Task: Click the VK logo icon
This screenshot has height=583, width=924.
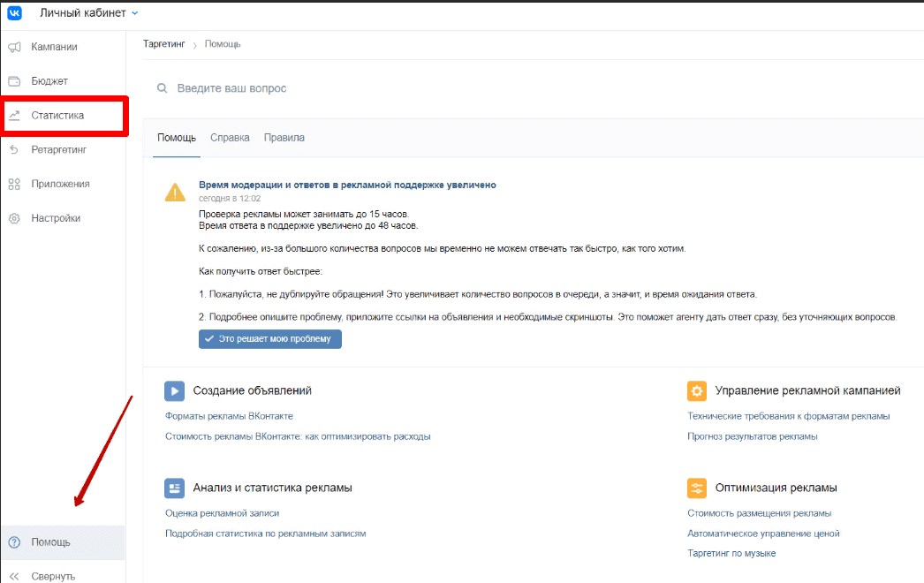Action: click(x=15, y=13)
